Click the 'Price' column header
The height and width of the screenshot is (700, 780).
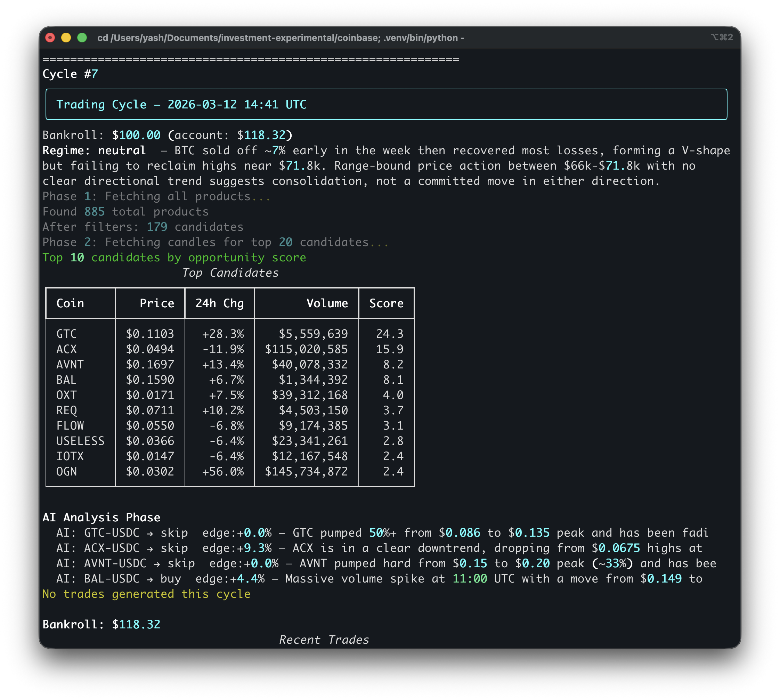point(157,303)
